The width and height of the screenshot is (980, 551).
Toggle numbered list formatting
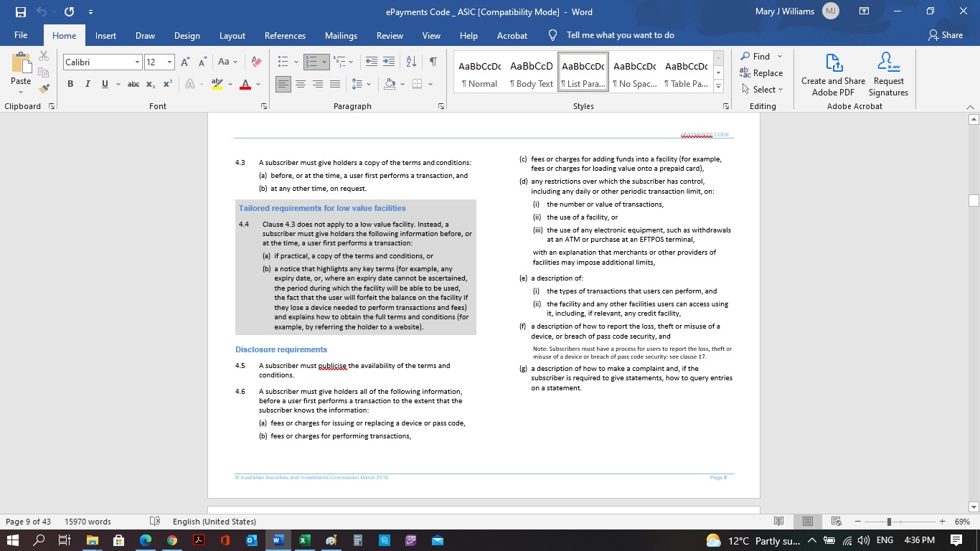pyautogui.click(x=313, y=62)
